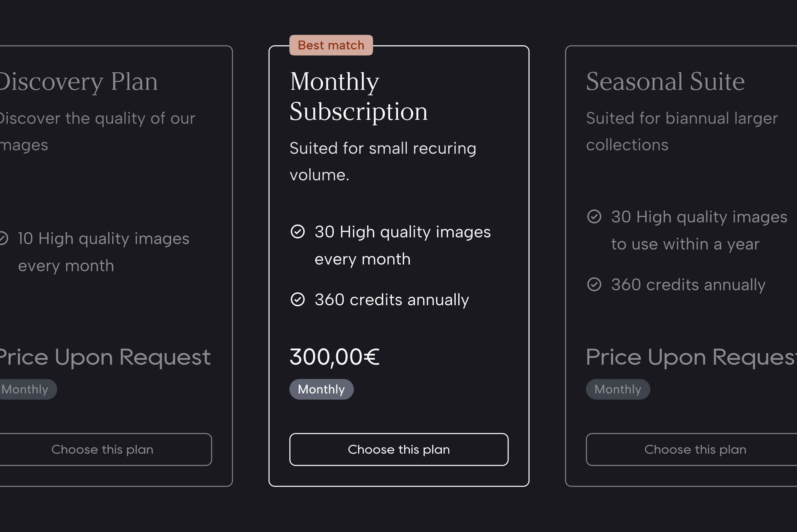This screenshot has width=797, height=532.
Task: Toggle the Monthly pill under 300,00€
Action: point(321,389)
